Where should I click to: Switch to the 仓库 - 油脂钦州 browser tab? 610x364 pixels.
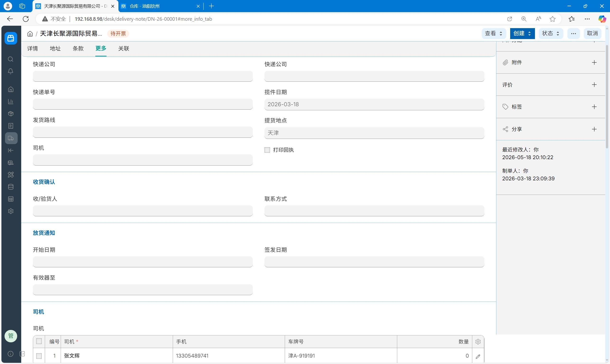(x=161, y=6)
